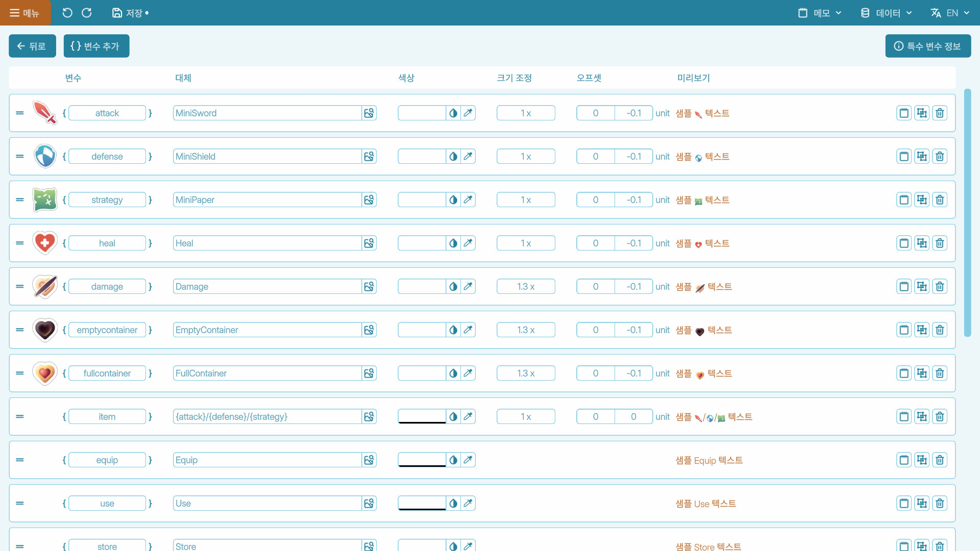
Task: Toggle contrast icon in item row
Action: point(453,417)
